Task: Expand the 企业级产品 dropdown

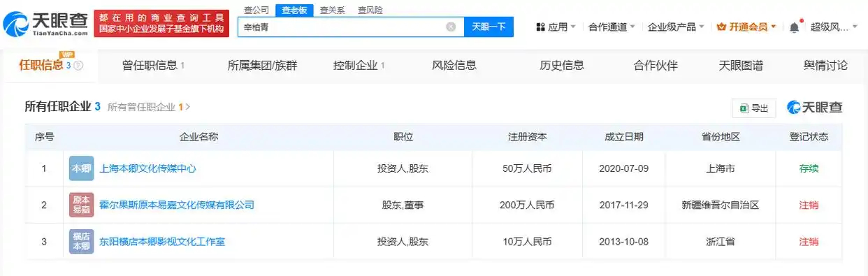Action: (x=677, y=27)
